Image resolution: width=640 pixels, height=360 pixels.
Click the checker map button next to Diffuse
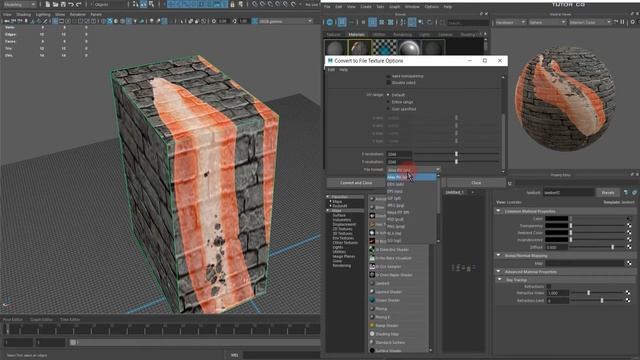tap(629, 247)
